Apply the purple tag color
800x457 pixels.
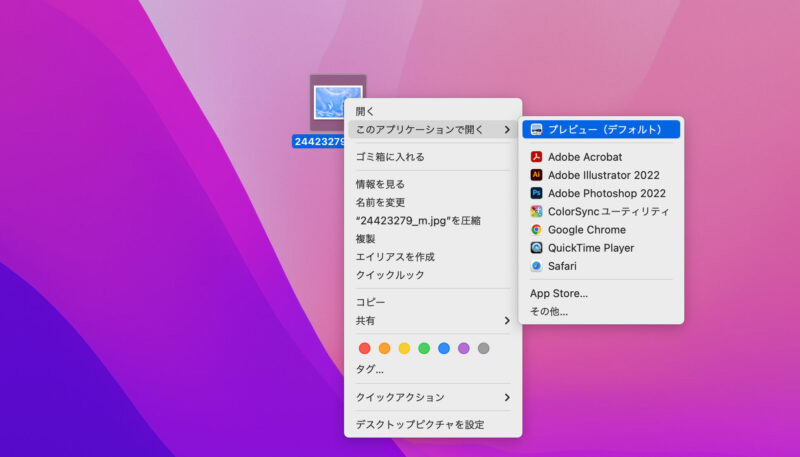(464, 348)
